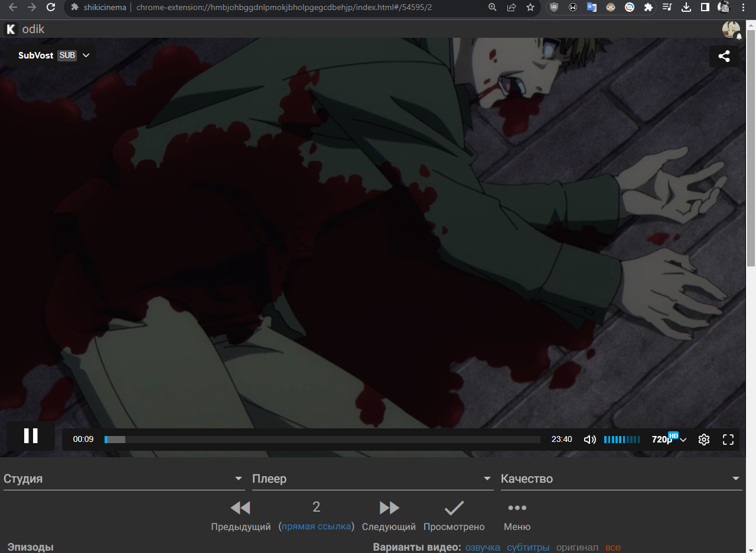Expand the Качество dropdown
756x553 pixels.
point(621,479)
